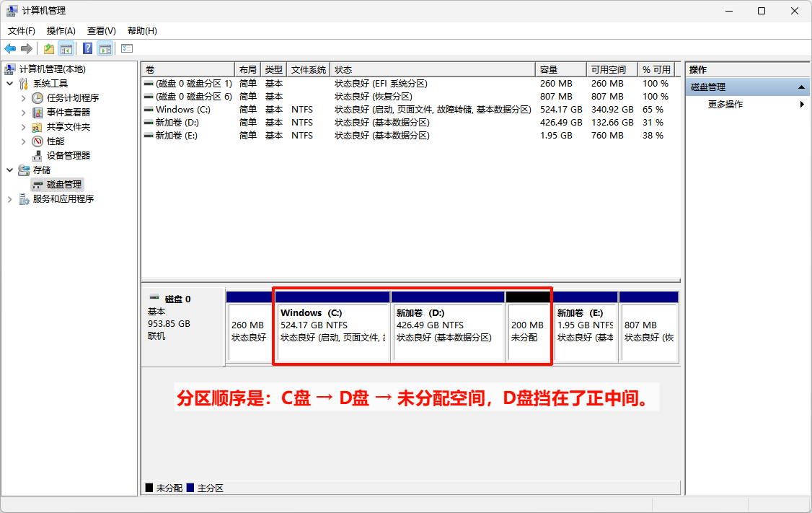This screenshot has width=812, height=513.
Task: Collapse the 存储 tree node
Action: 10,170
